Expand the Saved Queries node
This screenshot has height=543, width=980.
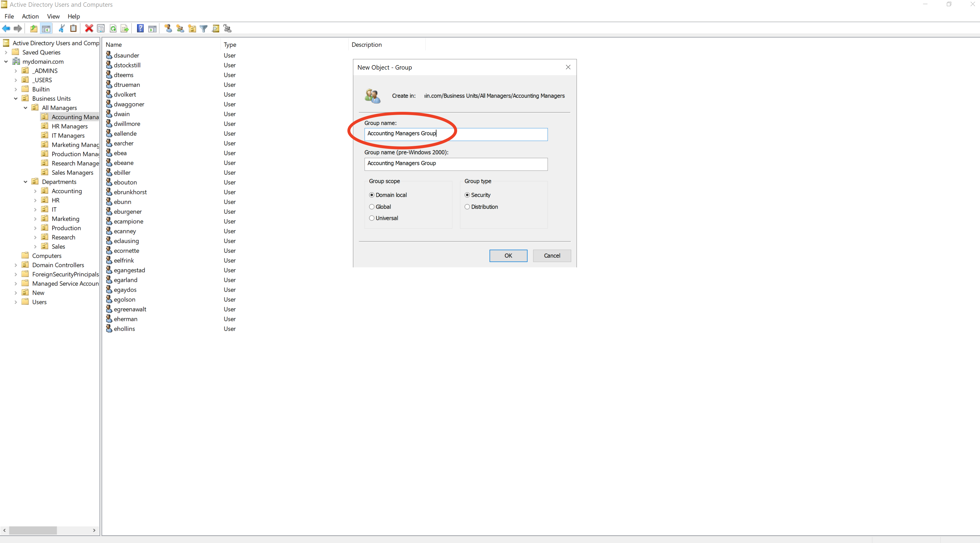tap(6, 53)
